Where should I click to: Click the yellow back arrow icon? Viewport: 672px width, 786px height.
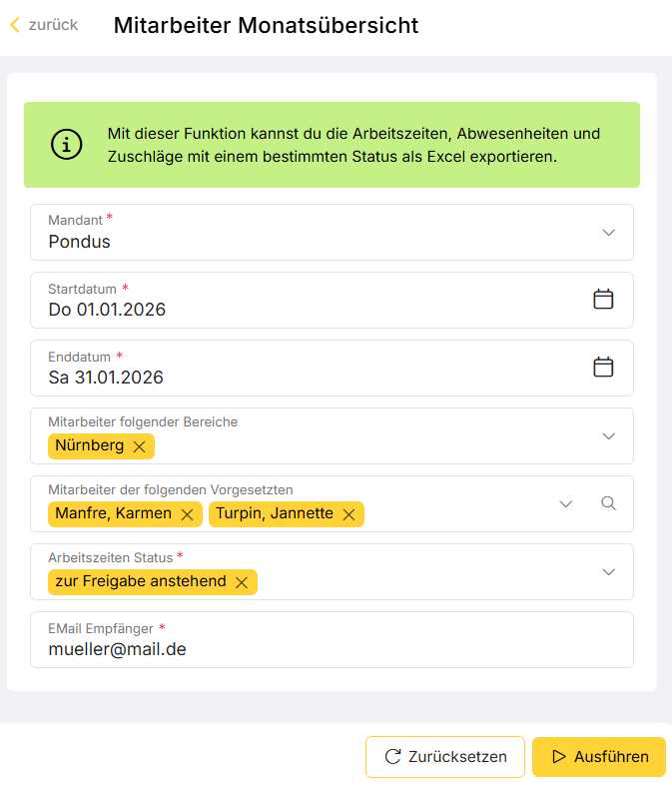click(x=16, y=25)
